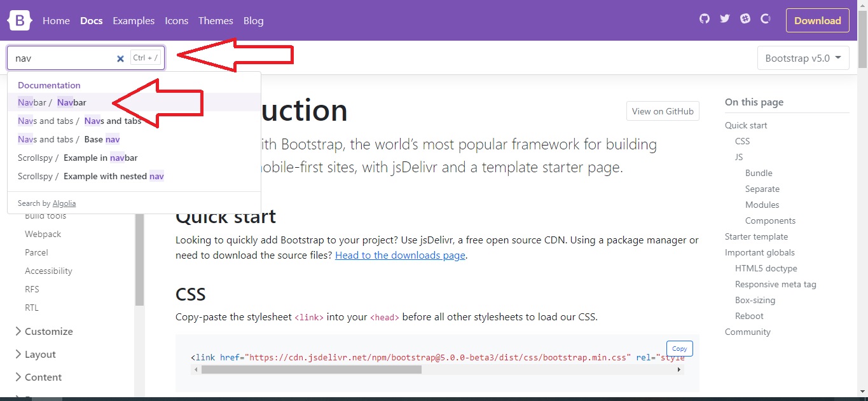This screenshot has width=868, height=401.
Task: Open the Algolia link in search footer
Action: [64, 203]
